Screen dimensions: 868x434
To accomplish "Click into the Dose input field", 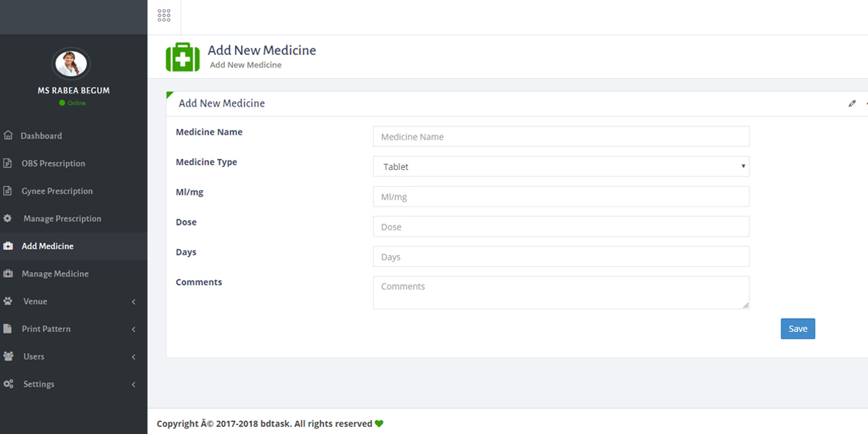I will (x=561, y=226).
